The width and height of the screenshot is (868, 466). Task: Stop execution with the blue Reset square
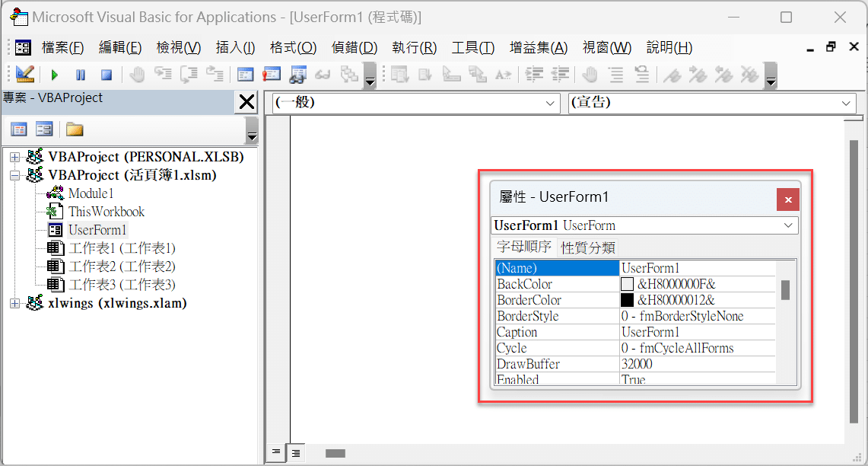[x=107, y=75]
